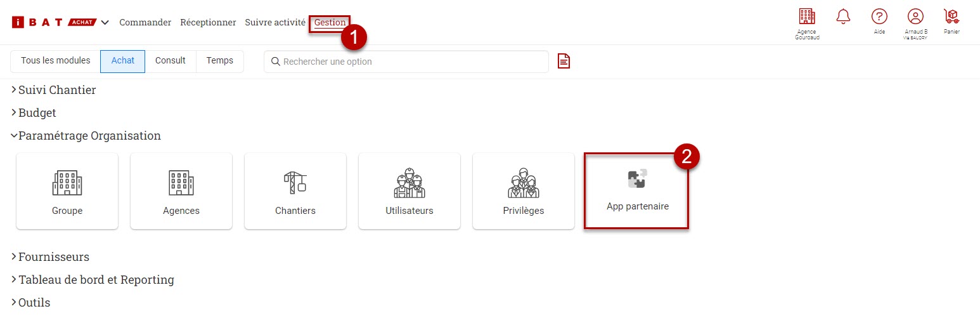Open the Agence Gourbaud building icon
Image resolution: width=980 pixels, height=318 pixels.
point(806,17)
